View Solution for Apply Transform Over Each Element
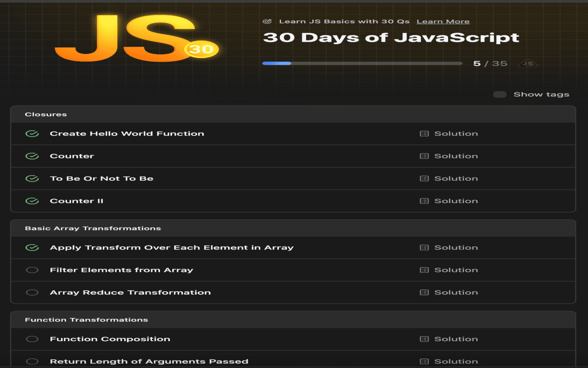The height and width of the screenshot is (368, 588). [x=456, y=247]
